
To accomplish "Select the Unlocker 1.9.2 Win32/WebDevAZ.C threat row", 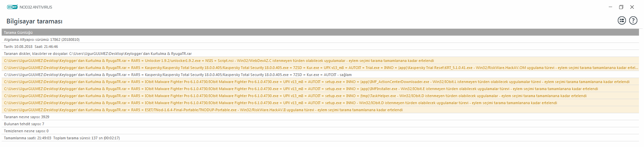I will coord(320,61).
